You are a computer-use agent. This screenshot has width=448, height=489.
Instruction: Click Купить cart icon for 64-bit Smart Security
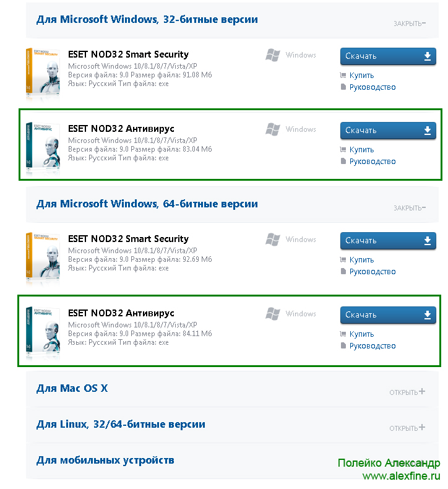point(343,259)
